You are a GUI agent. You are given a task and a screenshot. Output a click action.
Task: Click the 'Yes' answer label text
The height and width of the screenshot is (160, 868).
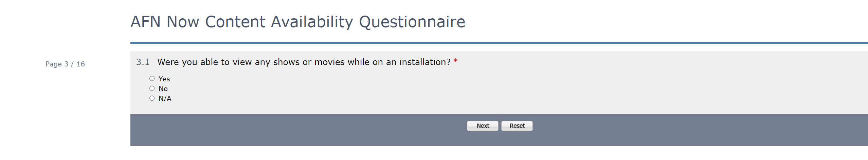tap(164, 79)
